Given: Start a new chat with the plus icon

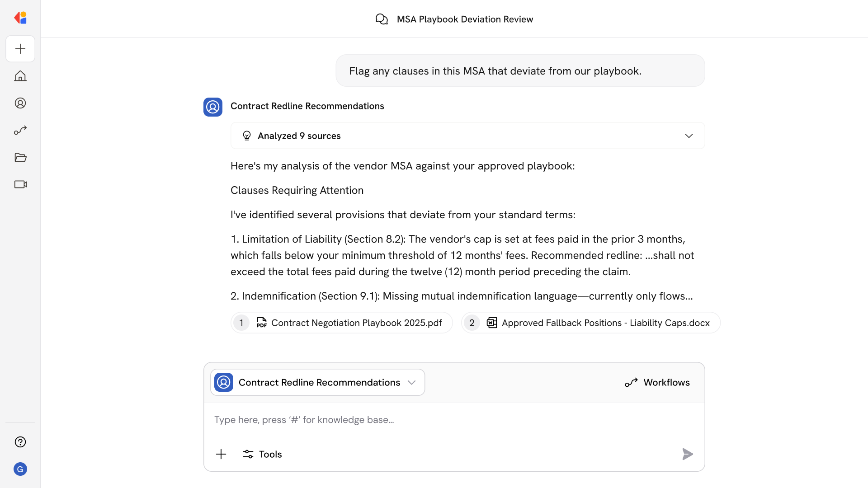Looking at the screenshot, I should 20,49.
